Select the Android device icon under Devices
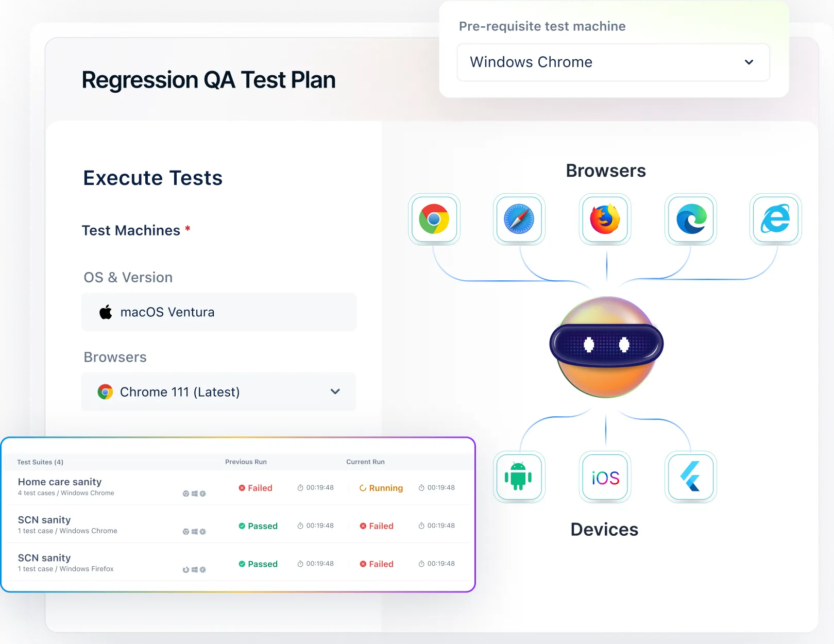This screenshot has width=834, height=644. (519, 477)
